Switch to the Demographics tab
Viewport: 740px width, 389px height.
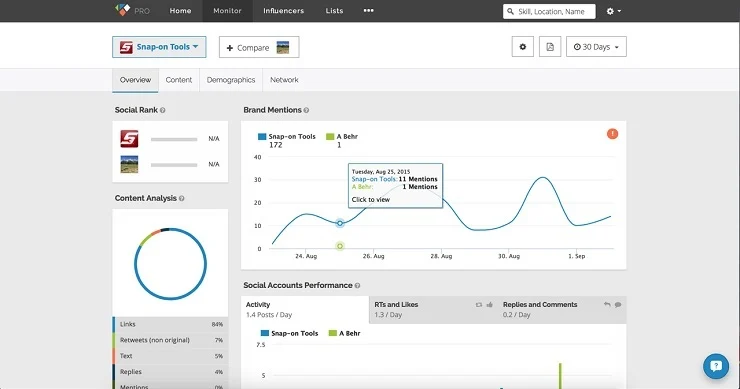[x=231, y=80]
